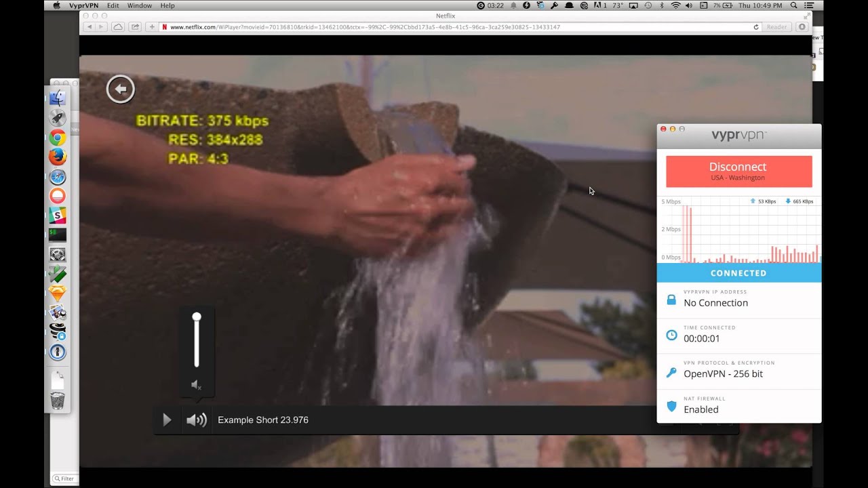
Task: Click the VyprVPN bandwidth graph
Action: 738,230
